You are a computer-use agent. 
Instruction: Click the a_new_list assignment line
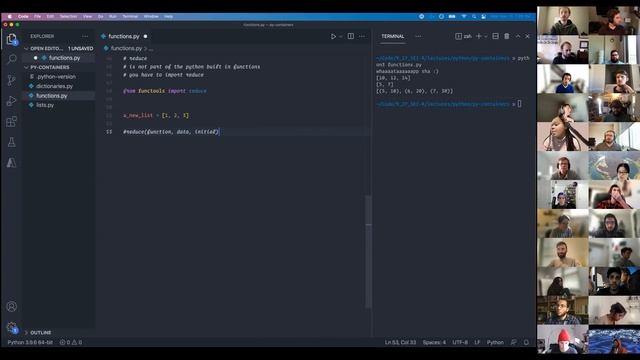coord(156,116)
